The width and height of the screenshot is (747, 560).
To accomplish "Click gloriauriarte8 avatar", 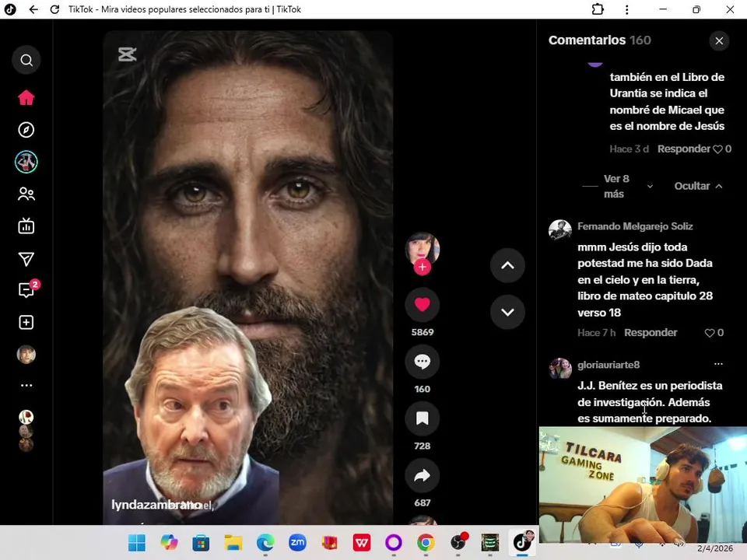I will click(559, 369).
